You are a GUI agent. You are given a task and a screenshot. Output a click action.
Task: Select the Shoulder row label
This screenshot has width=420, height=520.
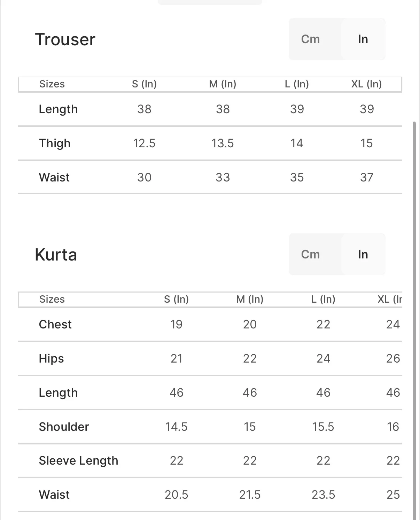64,427
